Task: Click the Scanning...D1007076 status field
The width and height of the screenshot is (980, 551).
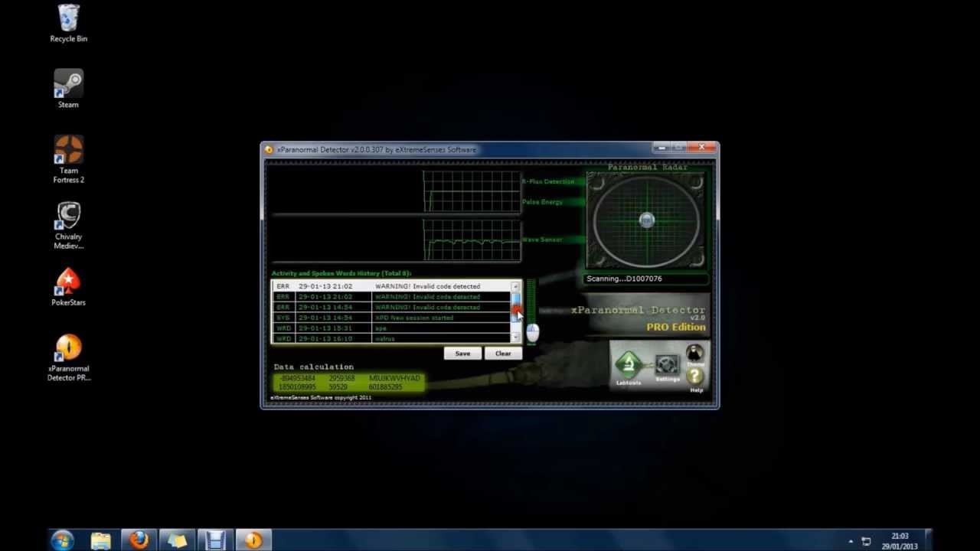Action: pyautogui.click(x=646, y=279)
